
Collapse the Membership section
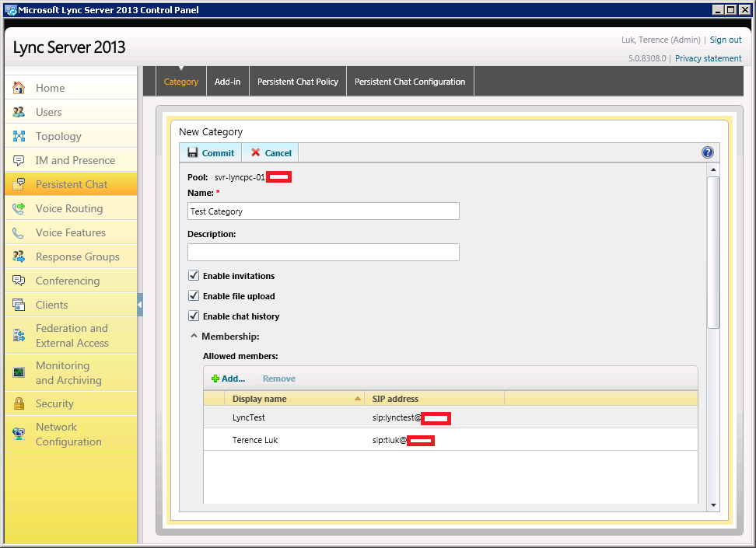[194, 336]
